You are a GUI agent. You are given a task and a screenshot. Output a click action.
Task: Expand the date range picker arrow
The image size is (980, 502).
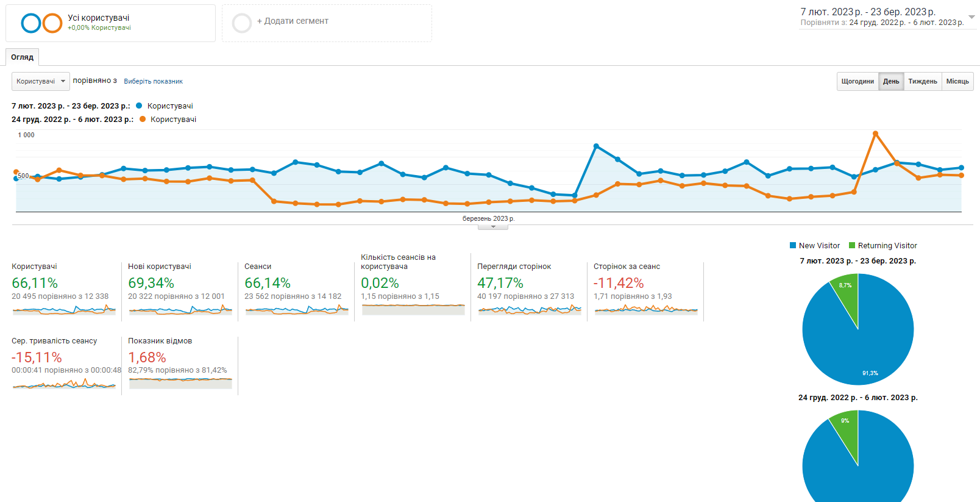click(971, 17)
